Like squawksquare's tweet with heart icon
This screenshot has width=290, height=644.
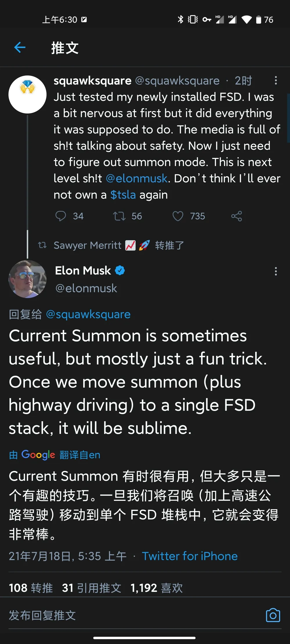pos(178,216)
